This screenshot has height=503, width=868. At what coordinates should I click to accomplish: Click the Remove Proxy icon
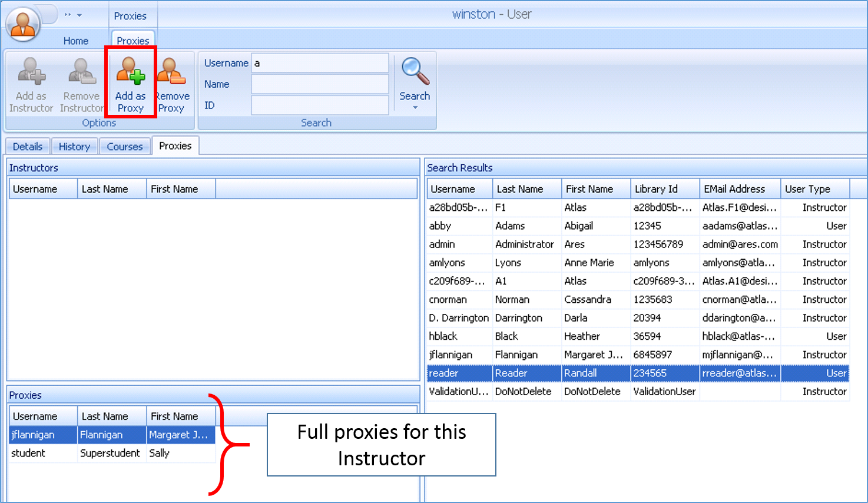coord(172,80)
